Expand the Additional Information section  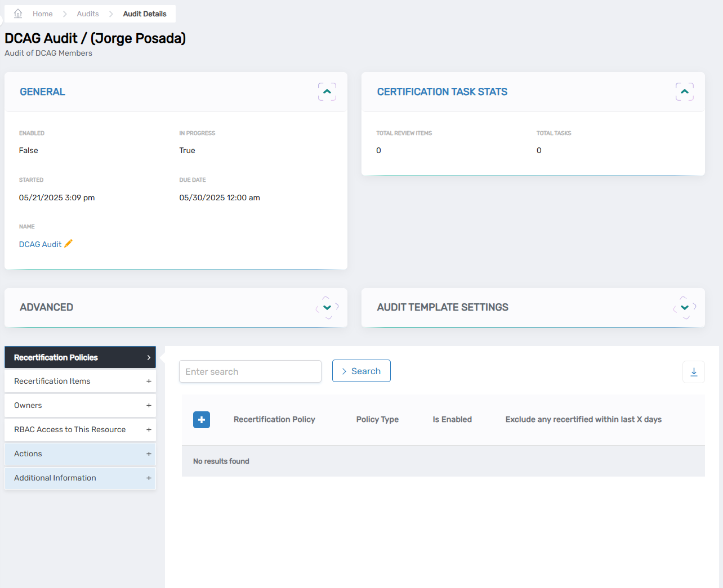pos(149,478)
